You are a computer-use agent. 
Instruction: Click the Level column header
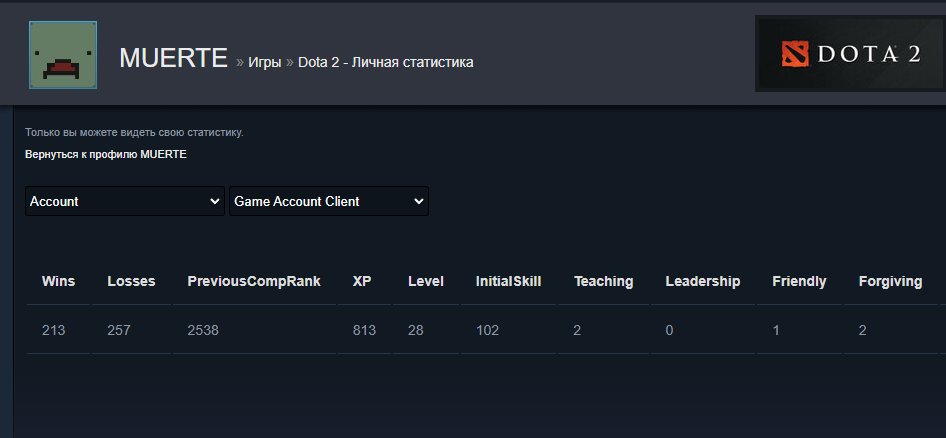coord(426,281)
